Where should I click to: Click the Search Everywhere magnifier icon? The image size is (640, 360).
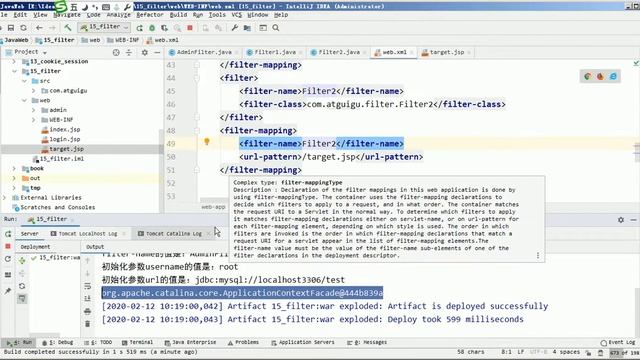click(x=276, y=28)
